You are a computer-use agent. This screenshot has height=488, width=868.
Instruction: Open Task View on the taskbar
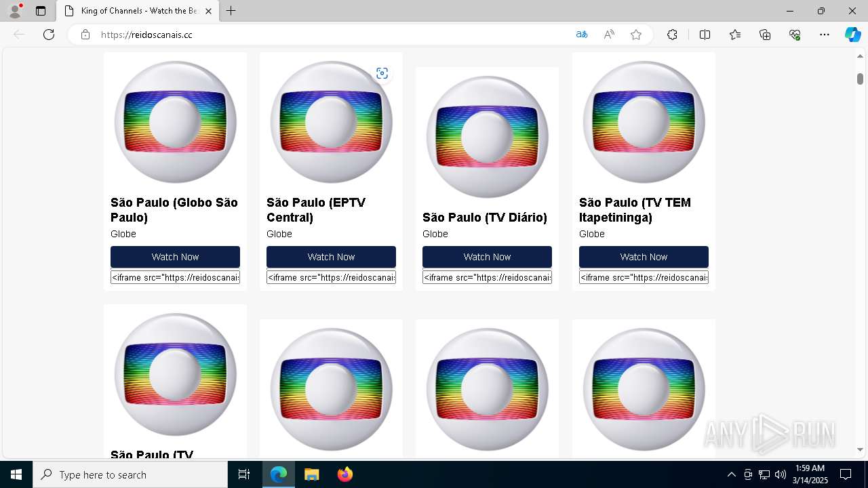[x=244, y=474]
